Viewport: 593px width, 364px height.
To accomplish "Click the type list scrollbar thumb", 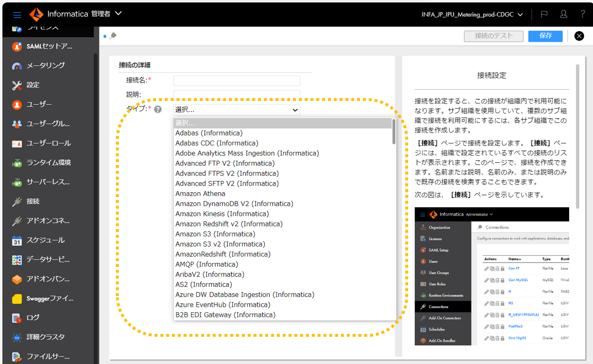I will coord(394,132).
